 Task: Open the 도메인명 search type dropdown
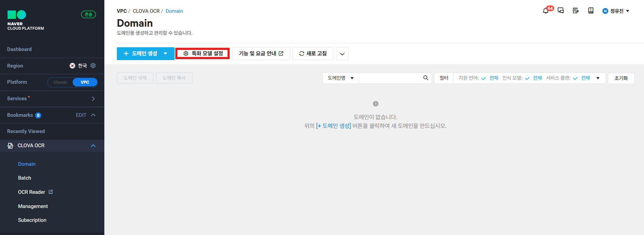point(341,78)
